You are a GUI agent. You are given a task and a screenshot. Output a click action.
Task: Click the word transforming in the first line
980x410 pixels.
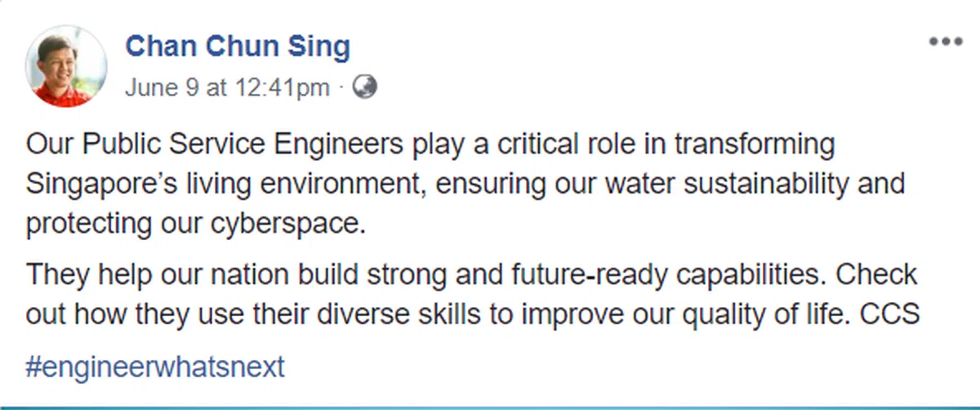tap(753, 145)
